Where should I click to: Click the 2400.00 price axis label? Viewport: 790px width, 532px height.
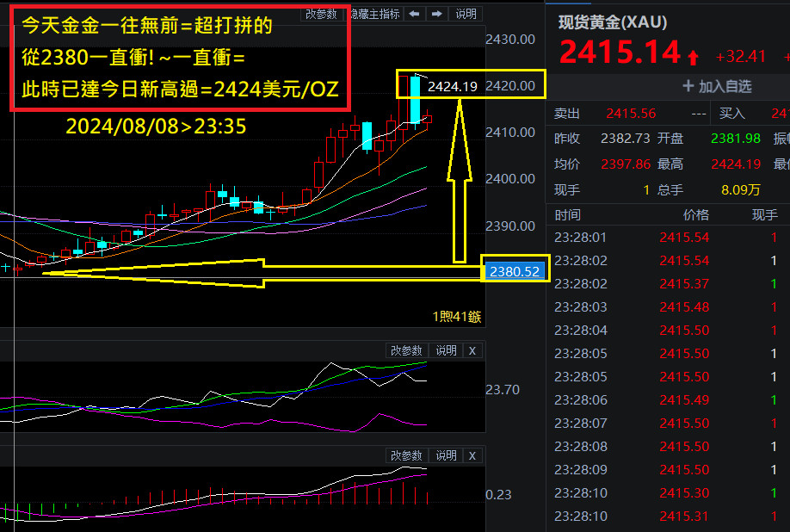pyautogui.click(x=509, y=178)
